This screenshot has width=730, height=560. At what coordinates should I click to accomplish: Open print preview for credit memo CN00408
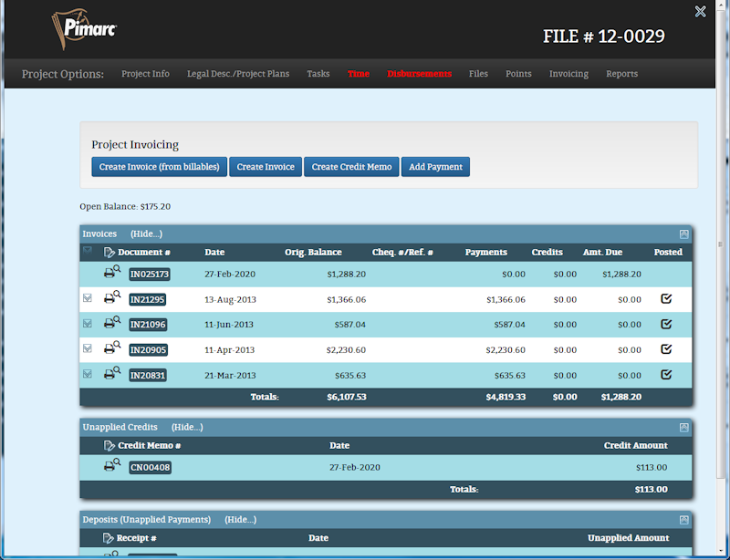tap(112, 465)
